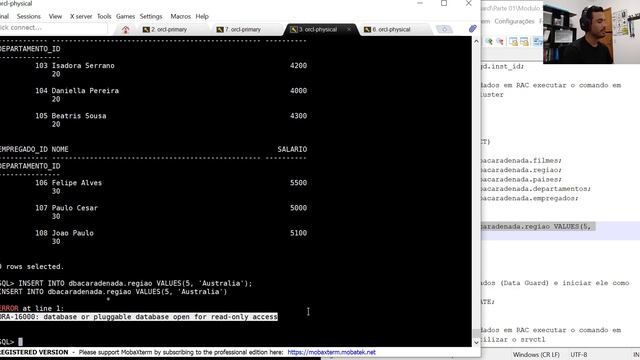Screen dimensions: 640x360
Task: Click the 'Paulo Cesar' row in terminal
Action: pyautogui.click(x=153, y=208)
